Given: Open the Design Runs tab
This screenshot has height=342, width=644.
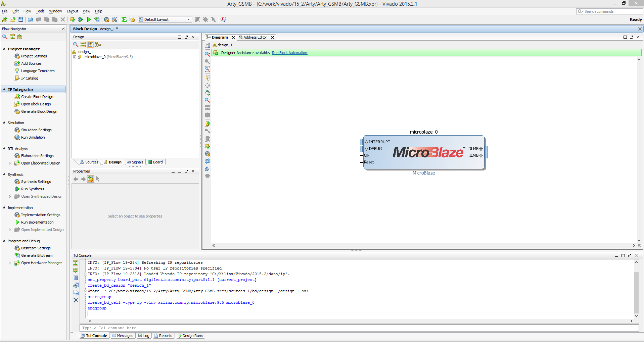Looking at the screenshot, I should pyautogui.click(x=190, y=336).
